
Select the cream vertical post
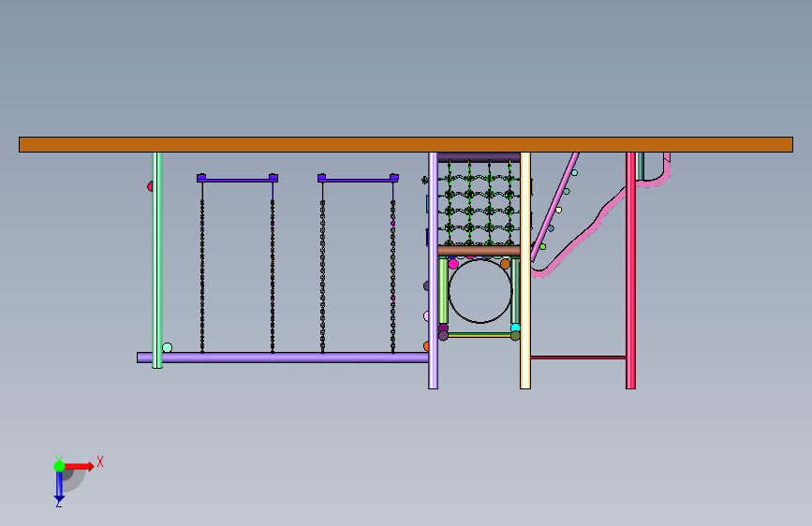[x=525, y=270]
